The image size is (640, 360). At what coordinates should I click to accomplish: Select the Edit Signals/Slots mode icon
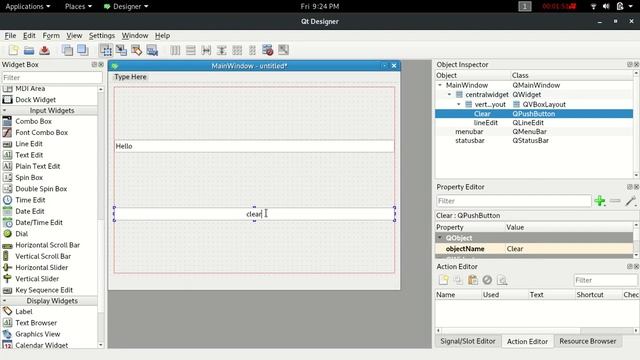pyautogui.click(x=121, y=50)
